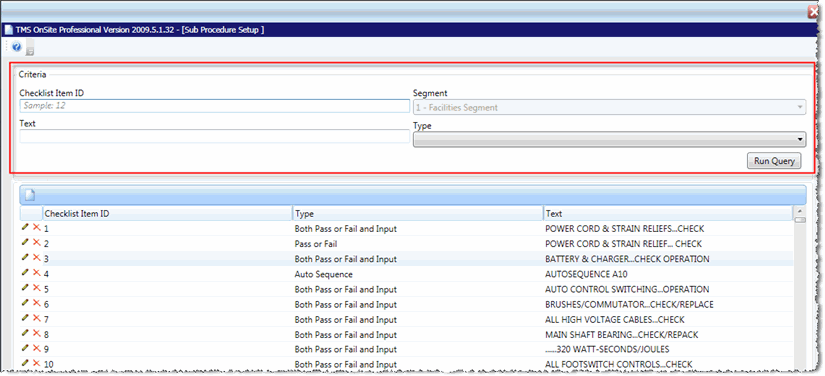Edit checklist item 9 with pencil icon
The image size is (825, 376).
tap(25, 348)
